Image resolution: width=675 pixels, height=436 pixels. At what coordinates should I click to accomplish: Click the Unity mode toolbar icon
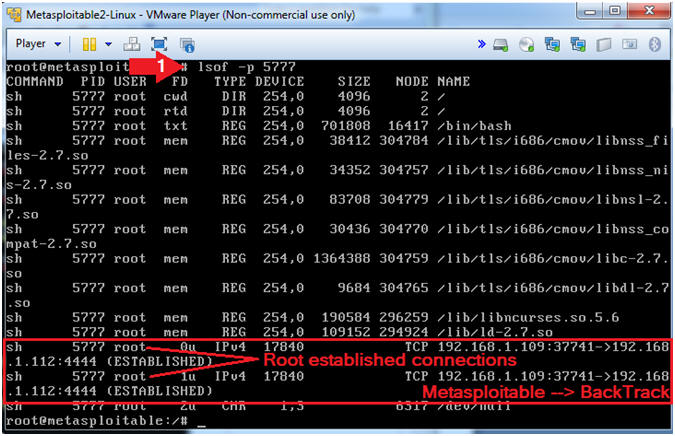187,45
